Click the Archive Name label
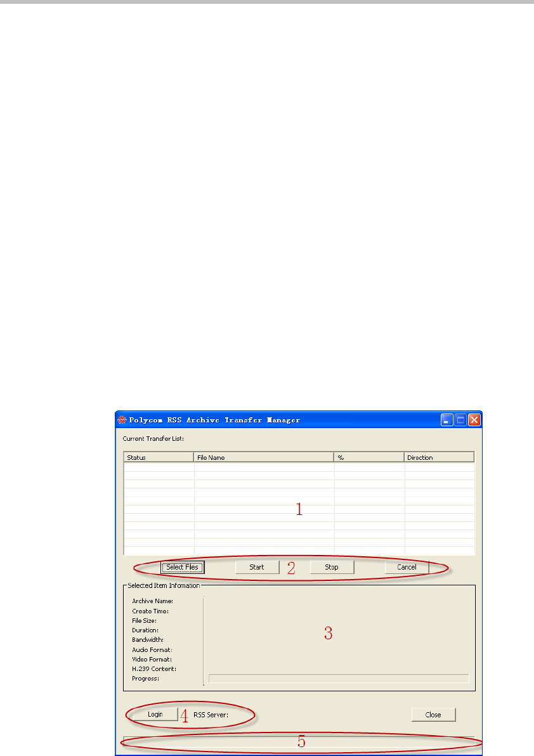The height and width of the screenshot is (756, 534). (x=152, y=601)
